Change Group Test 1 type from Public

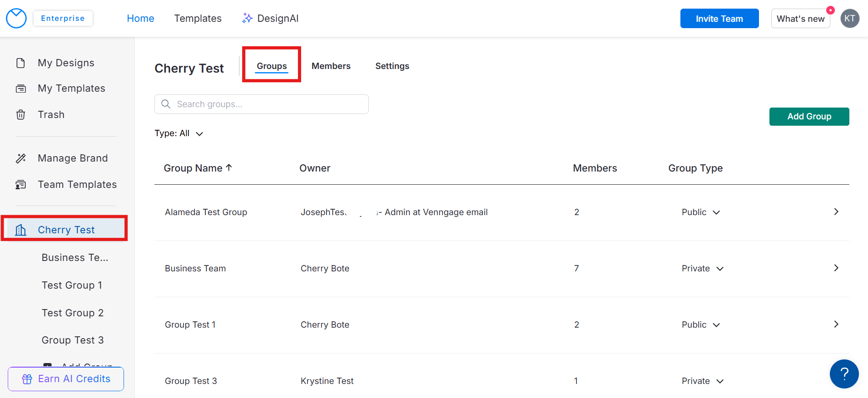[x=700, y=324]
